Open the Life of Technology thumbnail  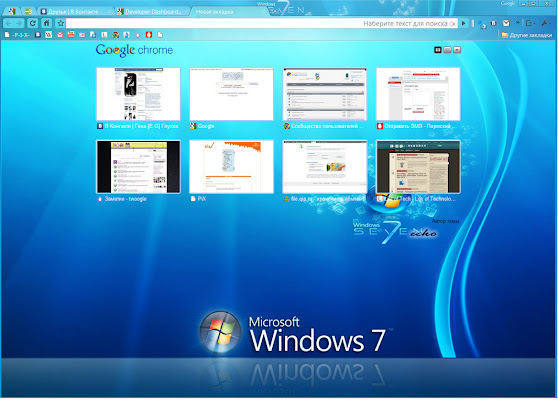(x=418, y=167)
